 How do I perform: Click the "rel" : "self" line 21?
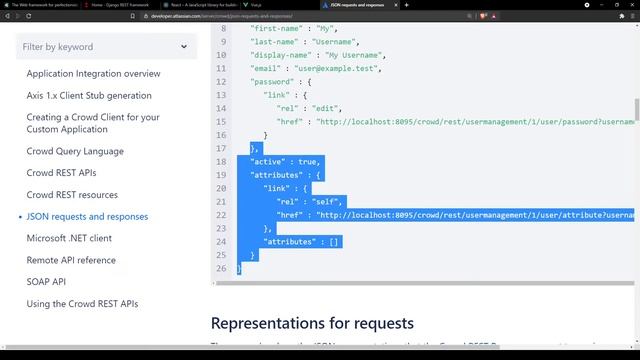click(309, 202)
